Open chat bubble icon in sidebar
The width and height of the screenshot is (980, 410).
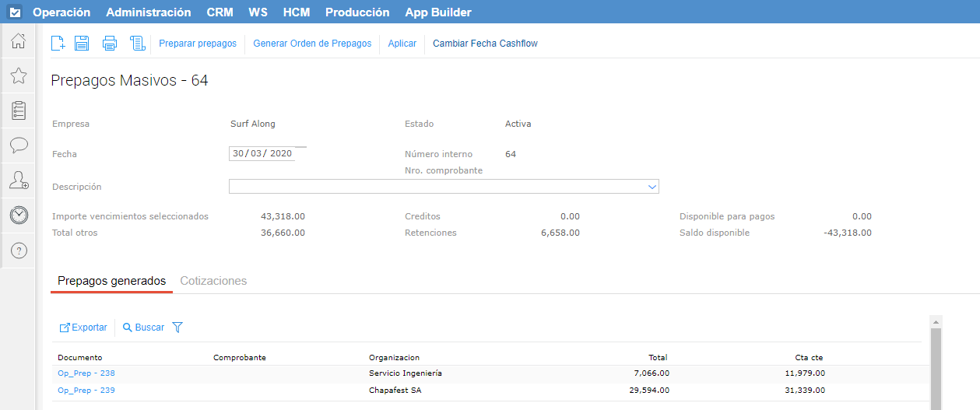(x=19, y=145)
